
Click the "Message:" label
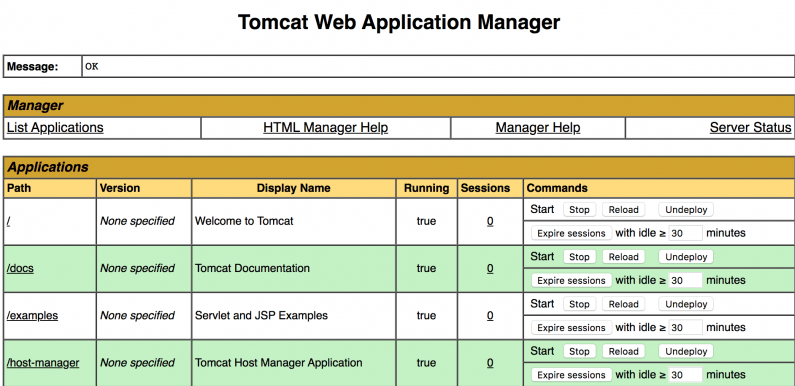(32, 66)
